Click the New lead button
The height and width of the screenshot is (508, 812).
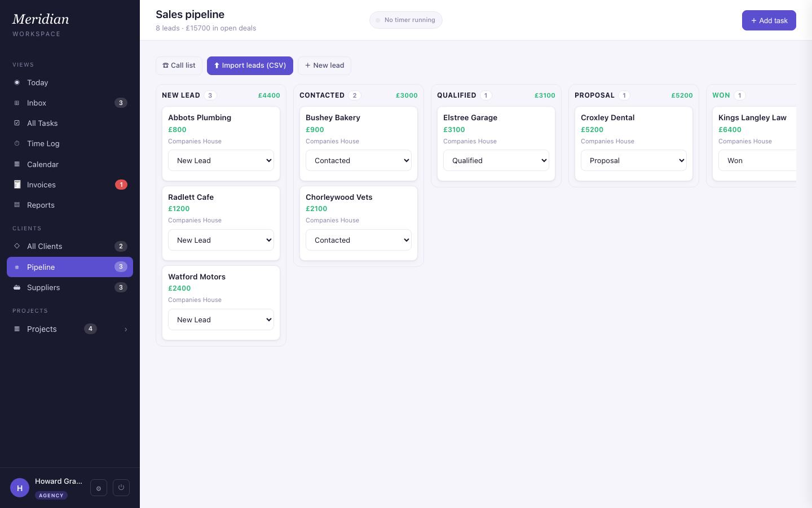pyautogui.click(x=324, y=65)
